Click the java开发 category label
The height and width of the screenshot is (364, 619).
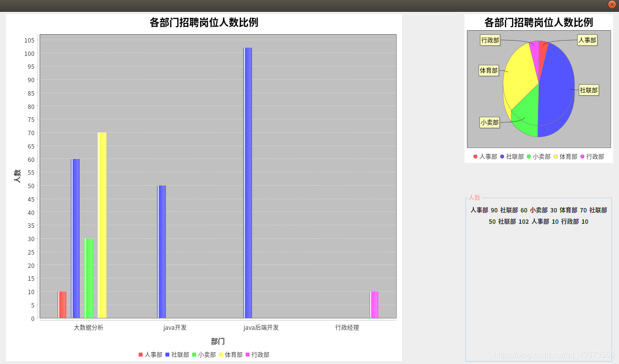(175, 328)
